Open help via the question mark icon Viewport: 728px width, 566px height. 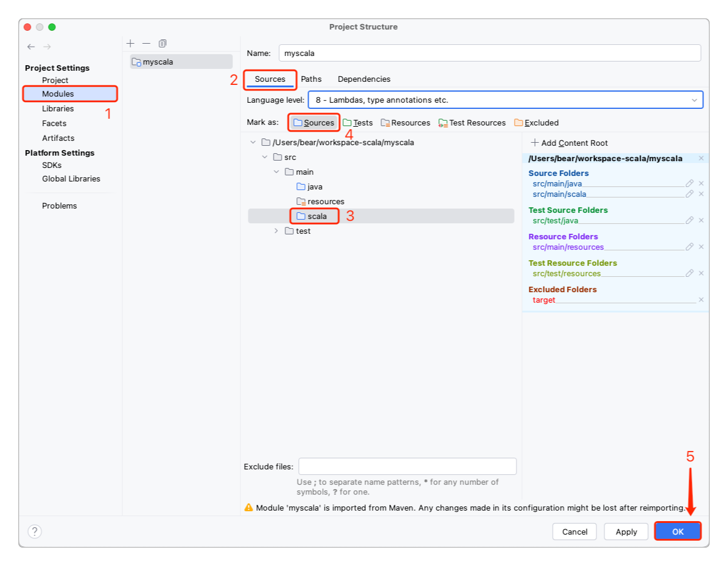click(34, 531)
